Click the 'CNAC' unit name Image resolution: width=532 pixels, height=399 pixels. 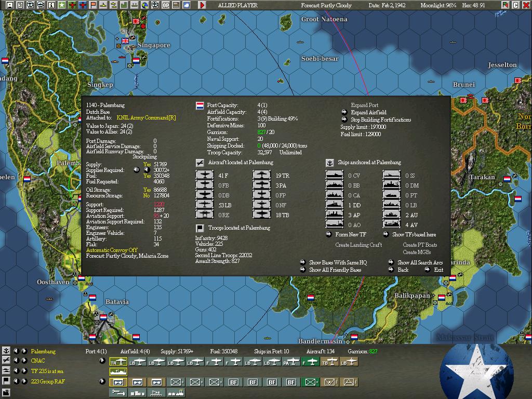(x=37, y=361)
